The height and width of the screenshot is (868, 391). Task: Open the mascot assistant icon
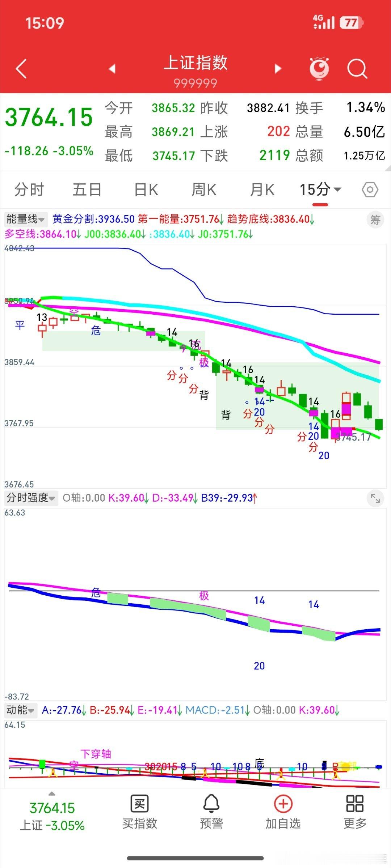click(319, 68)
